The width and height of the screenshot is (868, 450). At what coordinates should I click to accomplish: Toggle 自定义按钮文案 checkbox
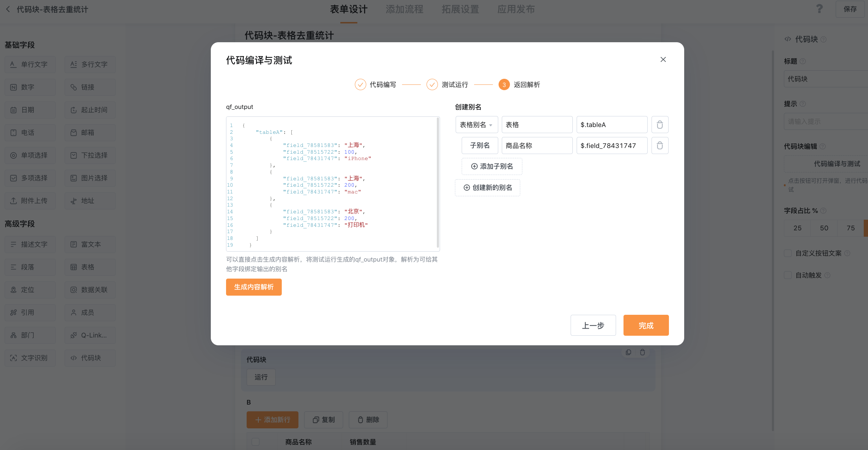coord(788,253)
